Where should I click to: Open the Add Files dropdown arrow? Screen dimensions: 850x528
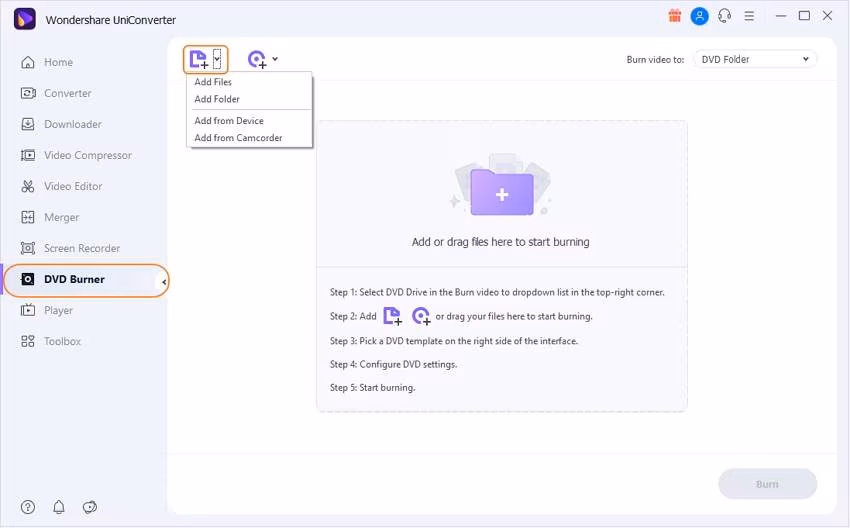point(217,59)
